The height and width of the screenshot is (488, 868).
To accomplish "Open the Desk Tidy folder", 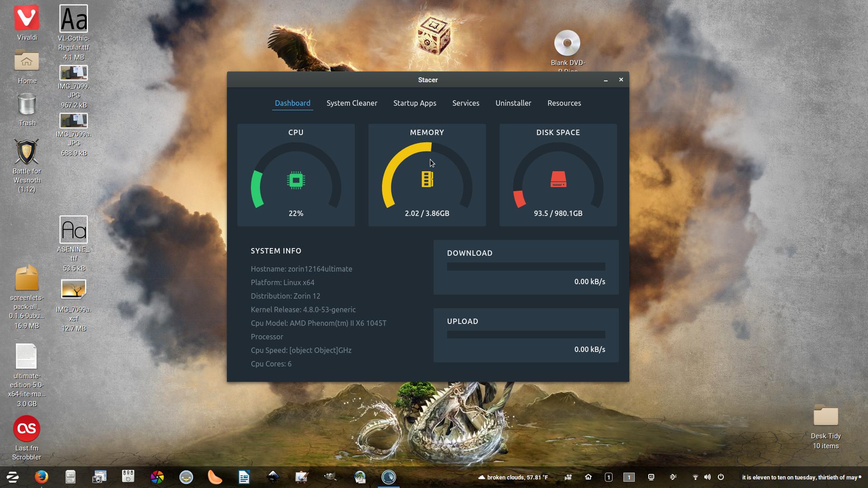I will coord(826,416).
